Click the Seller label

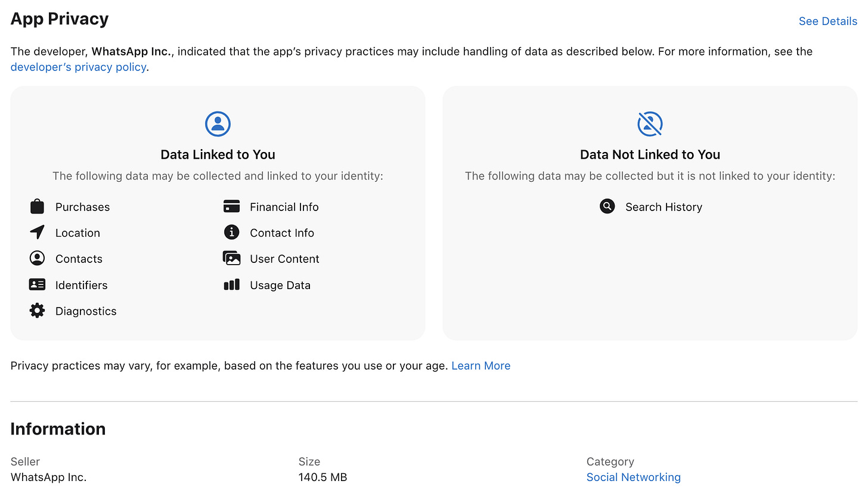25,461
